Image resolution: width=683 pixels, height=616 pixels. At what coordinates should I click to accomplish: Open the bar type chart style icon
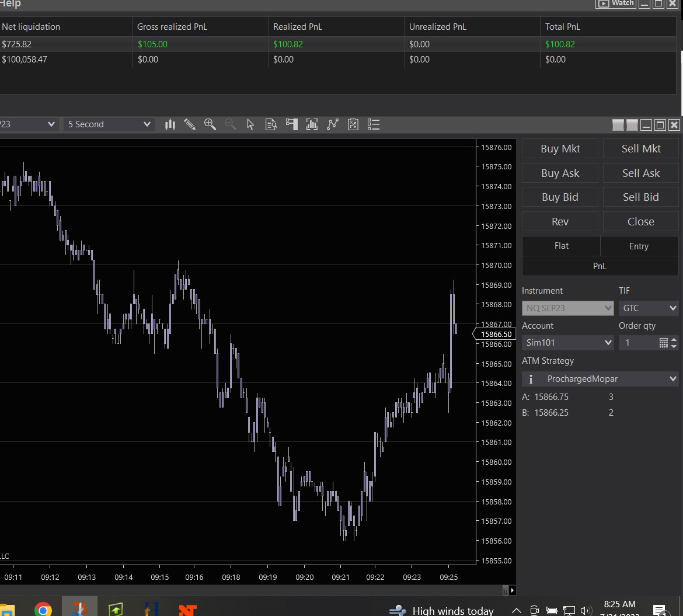pos(170,124)
